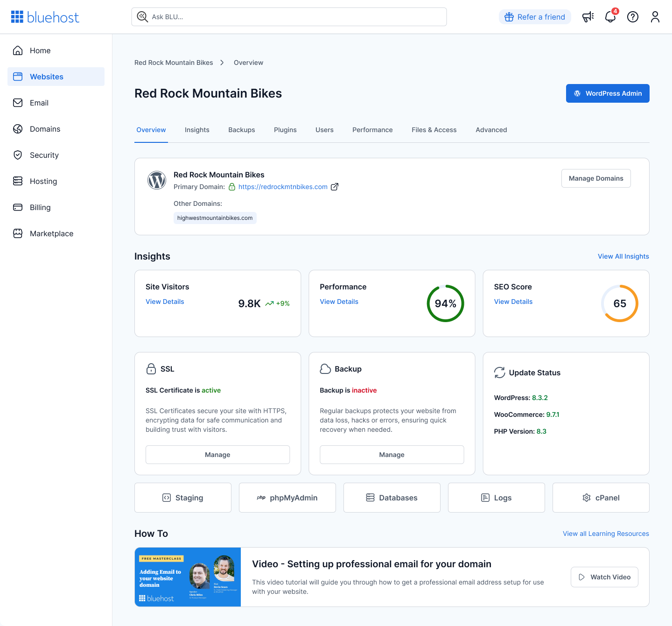The width and height of the screenshot is (672, 626).
Task: Follow the View All Insights link
Action: pos(623,256)
